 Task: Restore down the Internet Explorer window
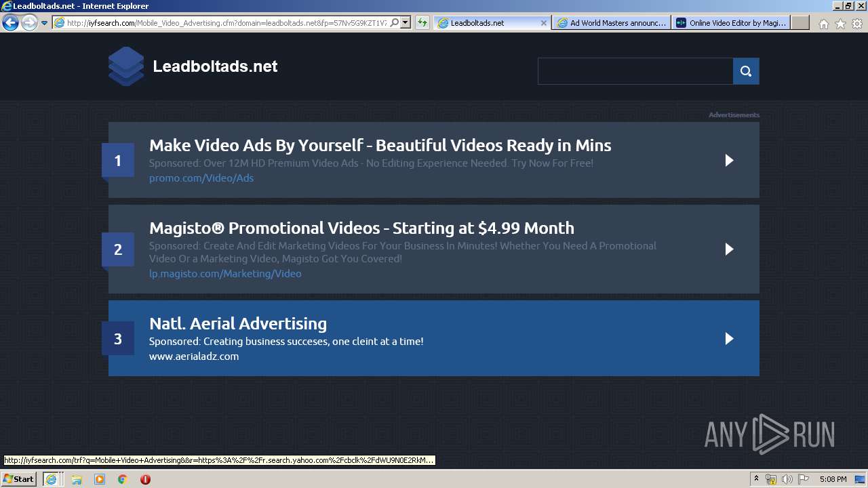pyautogui.click(x=848, y=6)
